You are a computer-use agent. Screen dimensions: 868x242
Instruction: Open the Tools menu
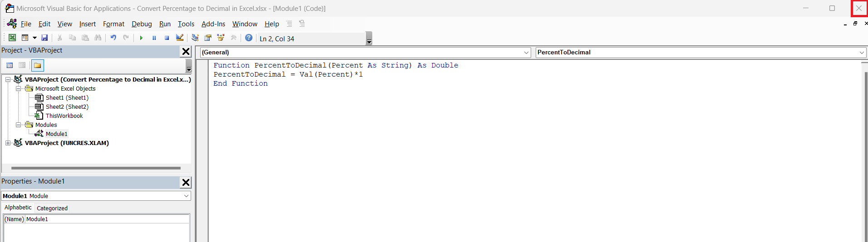(x=186, y=24)
